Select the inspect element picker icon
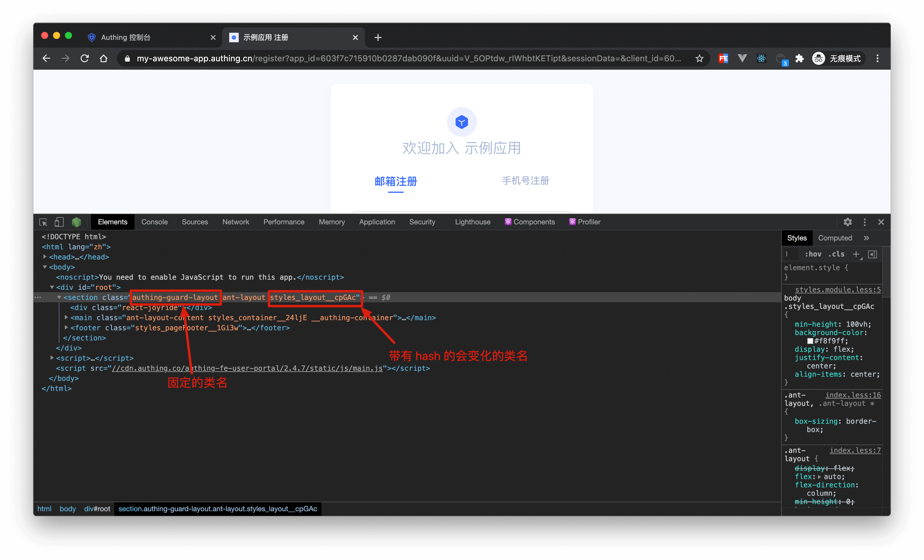The height and width of the screenshot is (560, 924). [x=43, y=222]
